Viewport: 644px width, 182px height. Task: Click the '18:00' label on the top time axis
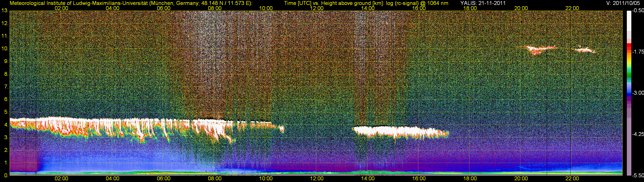tap(470, 8)
